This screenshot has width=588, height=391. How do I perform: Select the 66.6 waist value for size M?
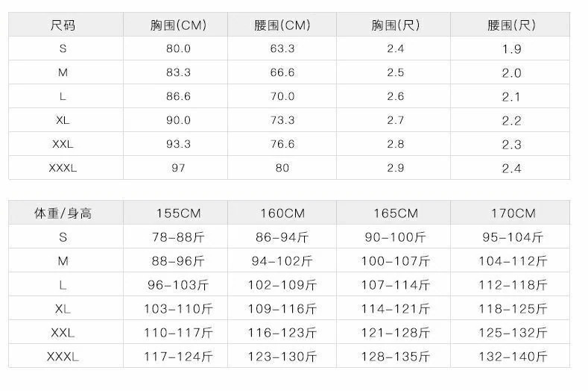point(282,72)
